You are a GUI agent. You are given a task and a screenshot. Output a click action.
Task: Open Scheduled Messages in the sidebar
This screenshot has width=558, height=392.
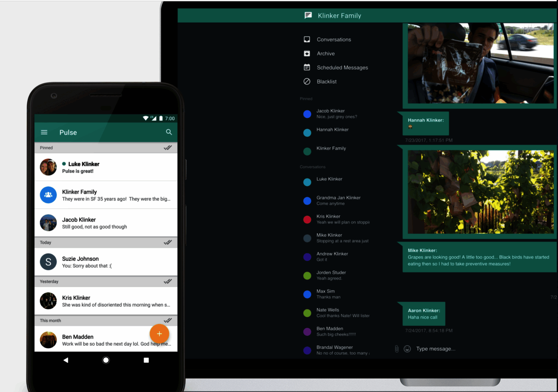(x=342, y=68)
